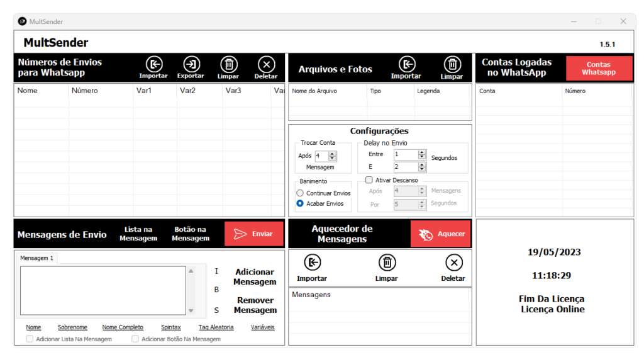Open Lista na Mensagem option
The height and width of the screenshot is (357, 644).
[138, 234]
